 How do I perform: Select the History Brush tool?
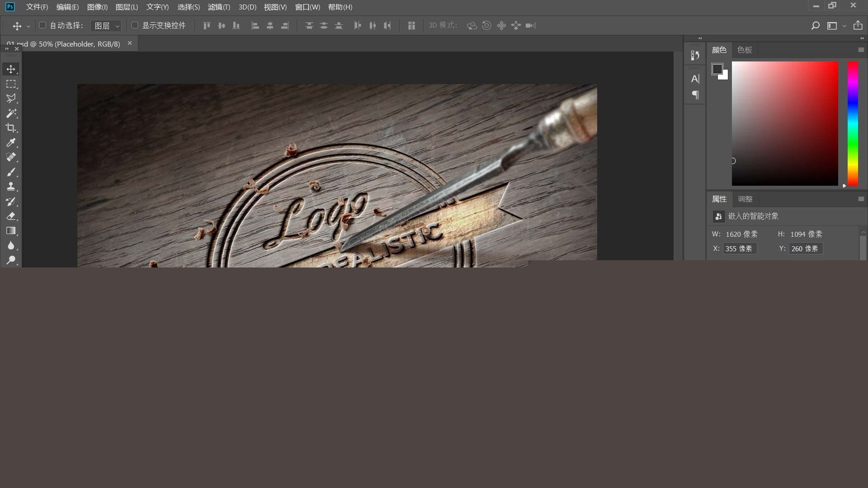click(11, 202)
